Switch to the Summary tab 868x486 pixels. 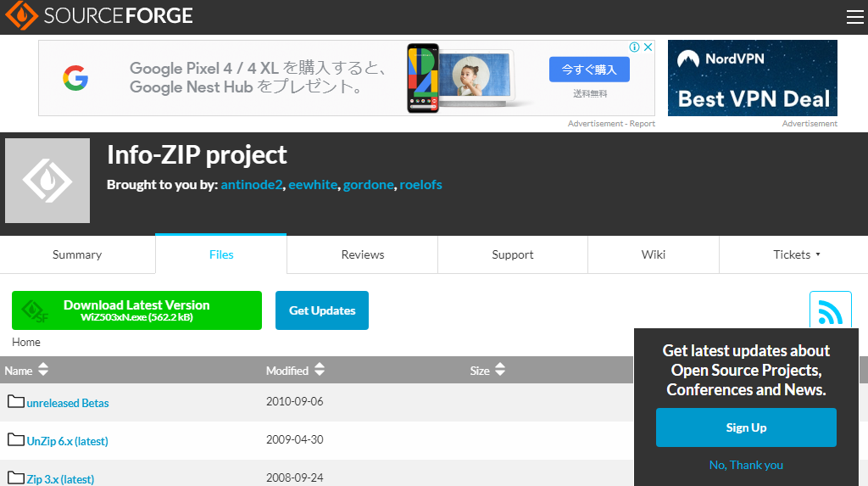(x=77, y=254)
